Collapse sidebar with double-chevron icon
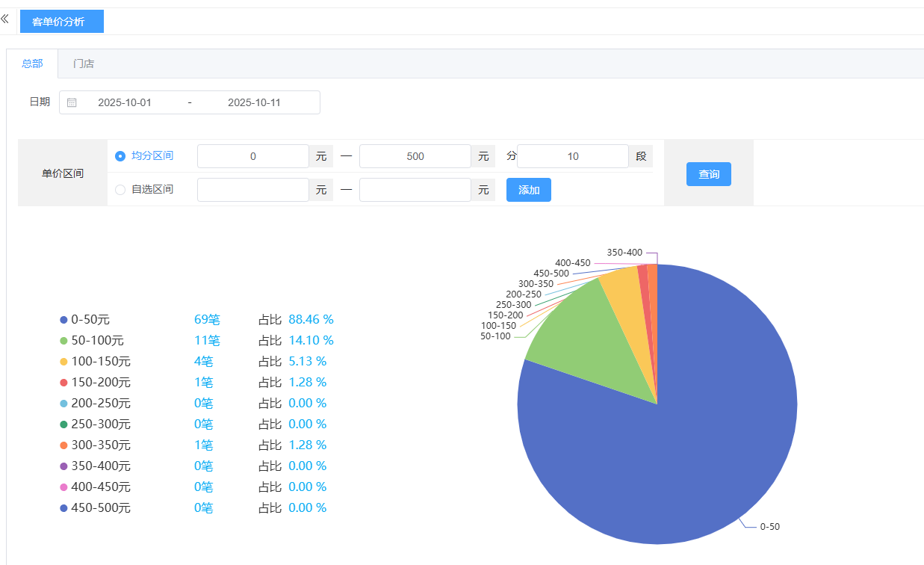The image size is (924, 565). tap(5, 19)
